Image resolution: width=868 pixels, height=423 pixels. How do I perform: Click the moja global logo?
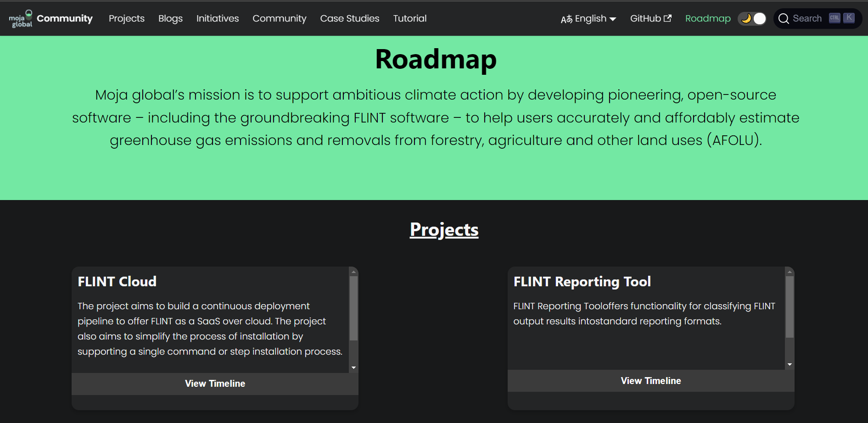(x=21, y=18)
